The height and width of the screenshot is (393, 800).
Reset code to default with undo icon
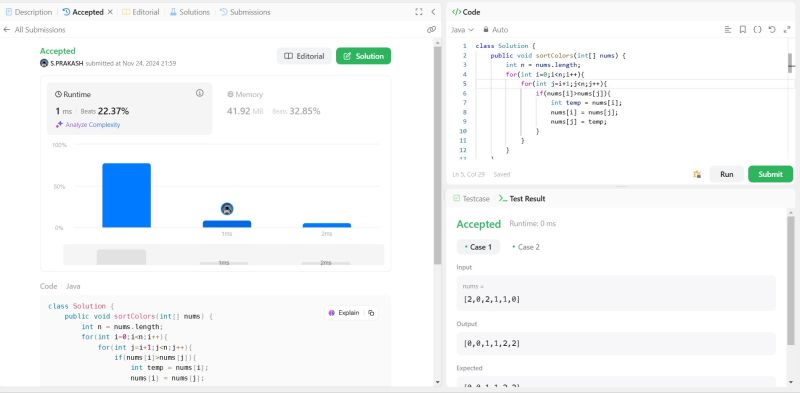[x=772, y=30]
